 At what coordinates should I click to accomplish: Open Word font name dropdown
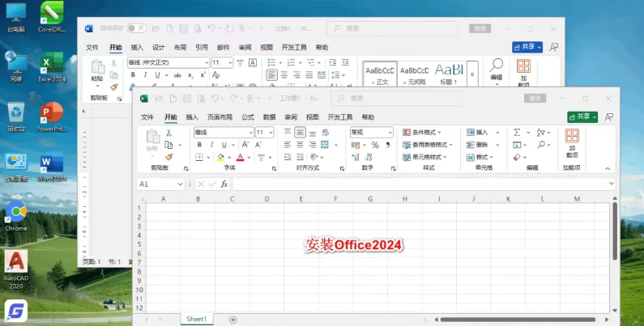[207, 62]
